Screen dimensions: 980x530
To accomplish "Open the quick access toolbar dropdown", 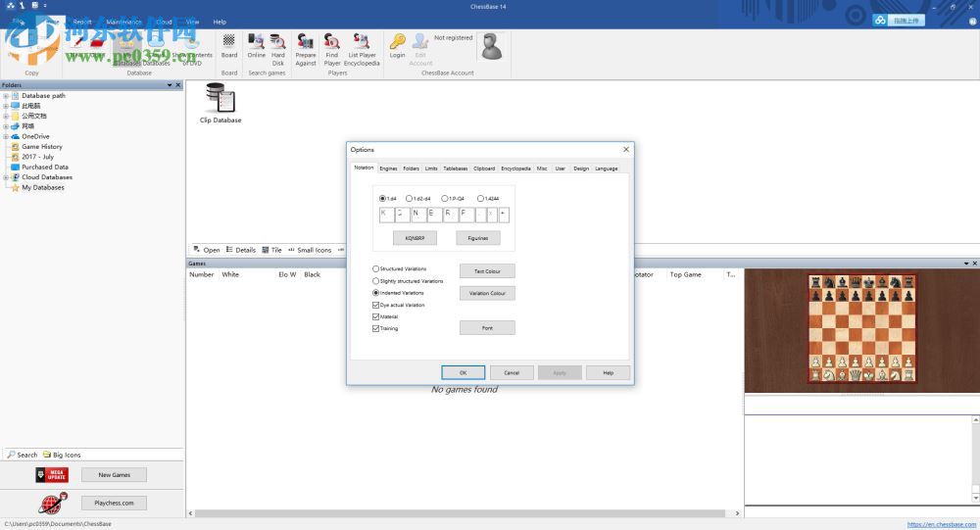I will click(45, 6).
